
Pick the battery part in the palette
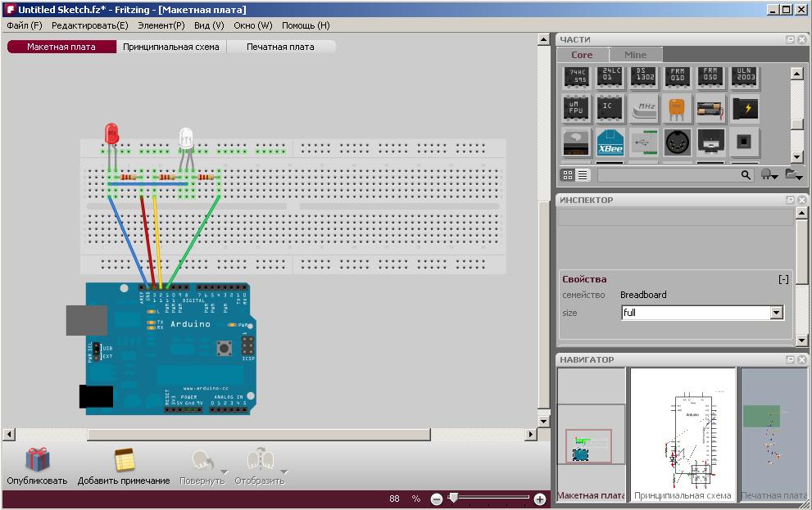pyautogui.click(x=710, y=108)
